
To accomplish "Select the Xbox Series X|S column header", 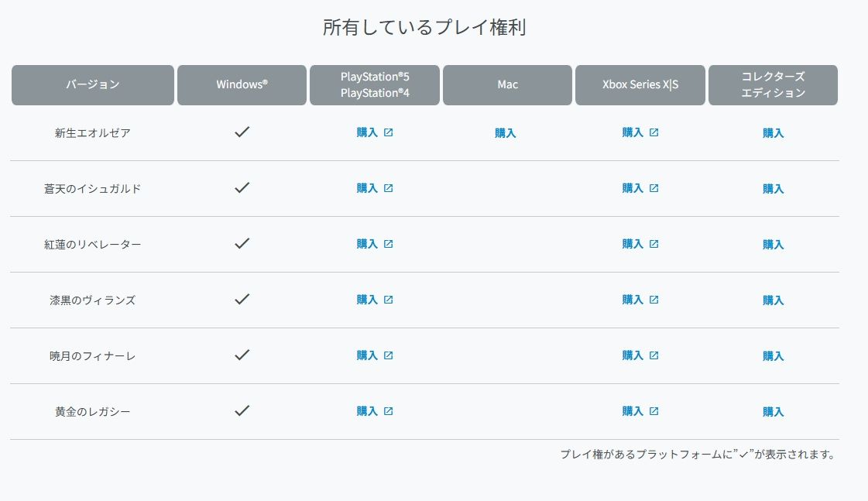I will coord(640,84).
